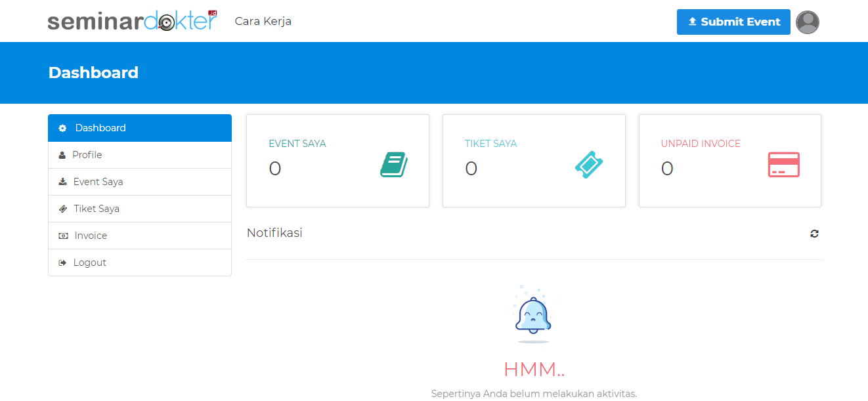Screen dimensions: 868x401
Task: Go to Event Saya in the sidebar
Action: [98, 182]
